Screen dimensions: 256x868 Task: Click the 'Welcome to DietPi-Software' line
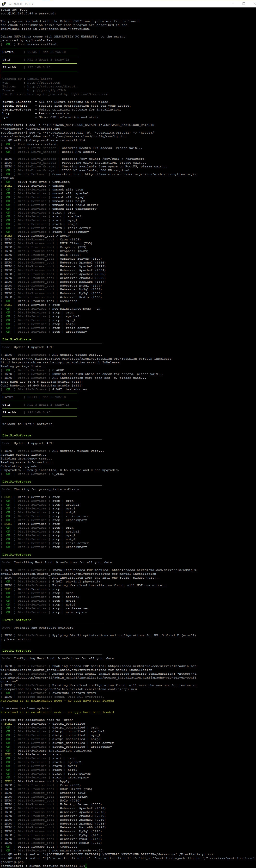click(x=27, y=424)
